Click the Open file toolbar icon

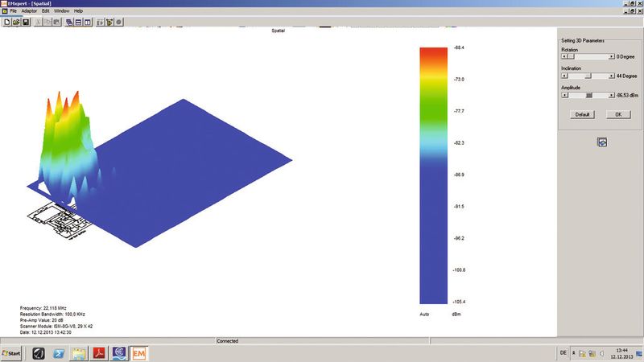click(x=16, y=23)
